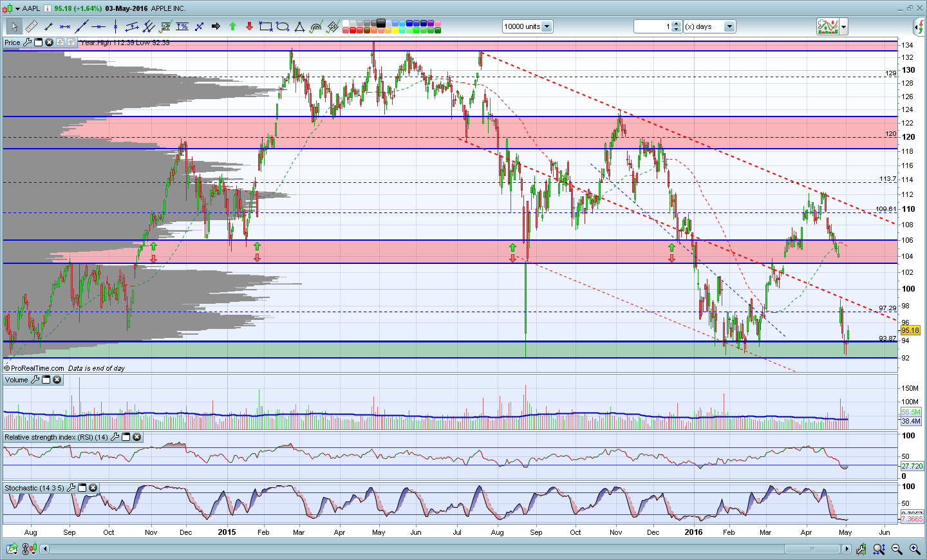The height and width of the screenshot is (560, 927).
Task: Click the Price panel label
Action: point(12,42)
